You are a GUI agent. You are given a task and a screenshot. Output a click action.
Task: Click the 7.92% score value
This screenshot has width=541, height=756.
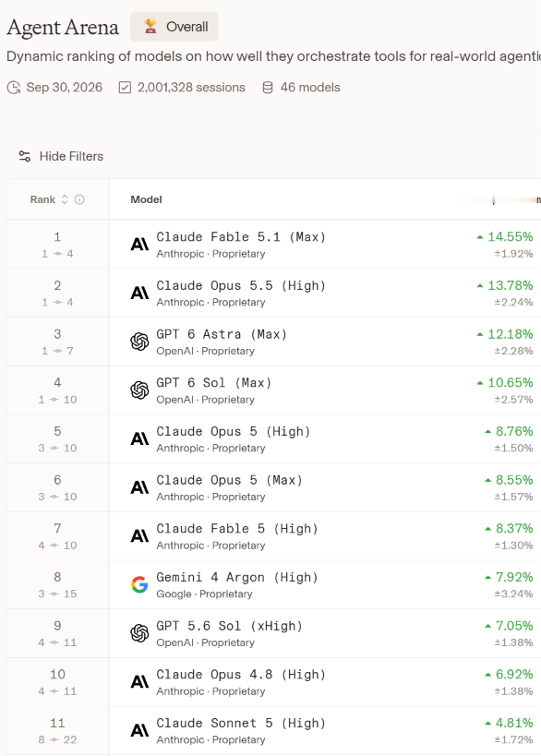(514, 578)
